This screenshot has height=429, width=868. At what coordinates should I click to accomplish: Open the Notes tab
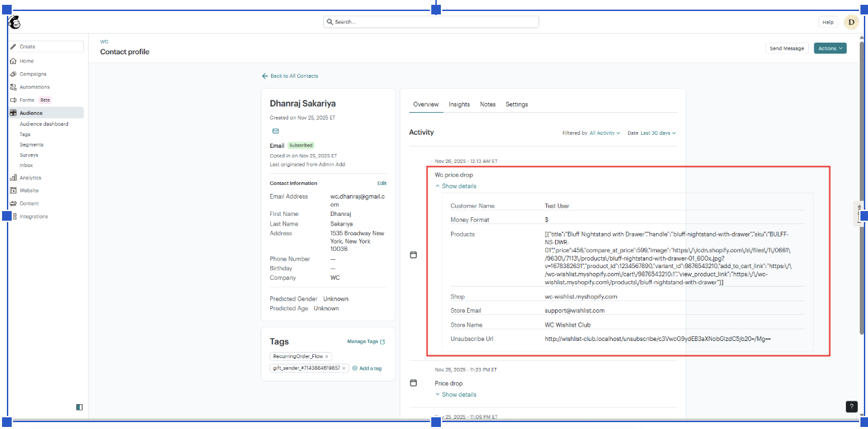pos(488,104)
